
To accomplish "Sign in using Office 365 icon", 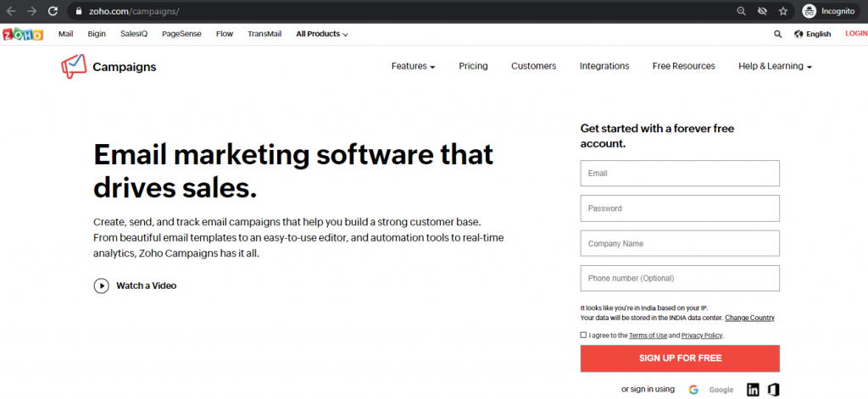I will point(773,390).
